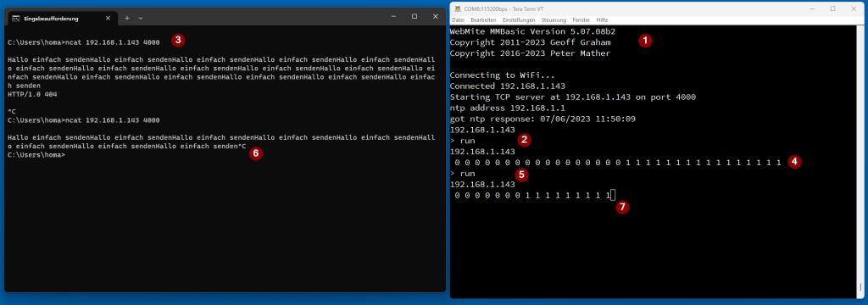Minimize the Tera Term window
The width and height of the screenshot is (868, 305).
coord(811,8)
